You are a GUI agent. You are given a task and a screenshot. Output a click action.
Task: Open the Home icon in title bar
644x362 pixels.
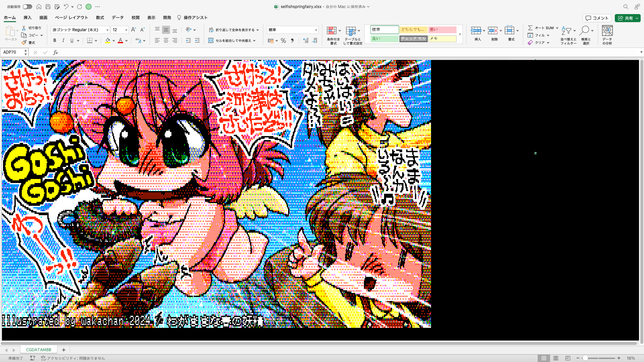pyautogui.click(x=39, y=7)
